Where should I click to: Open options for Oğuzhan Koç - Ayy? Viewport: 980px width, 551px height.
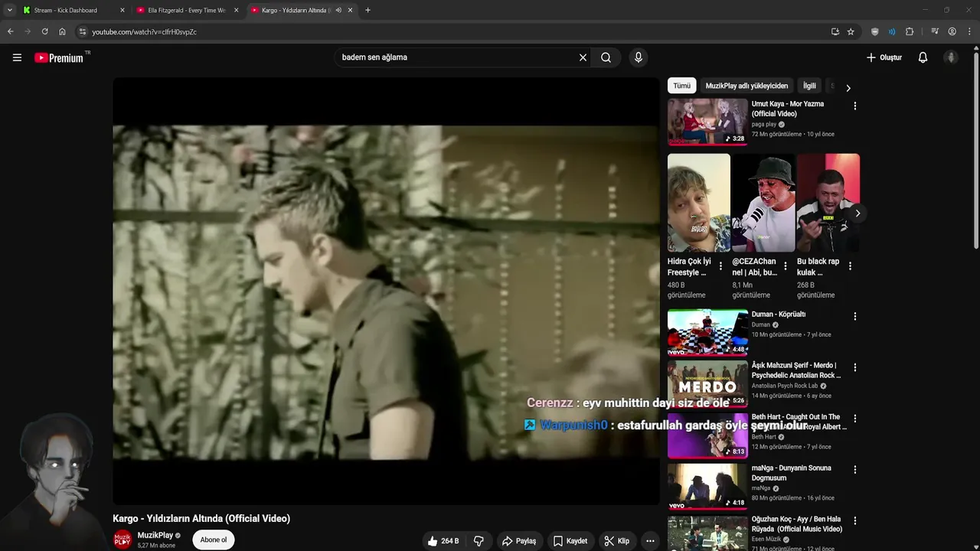click(855, 521)
